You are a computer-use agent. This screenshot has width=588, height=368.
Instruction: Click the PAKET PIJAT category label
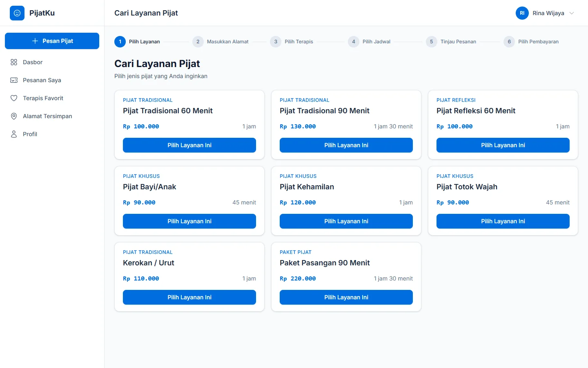tap(296, 252)
